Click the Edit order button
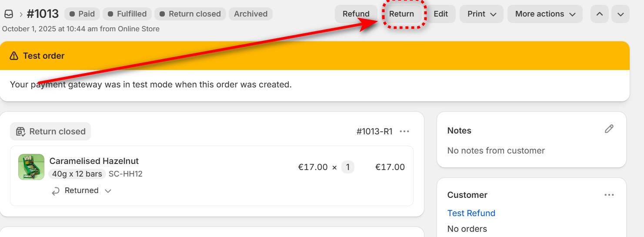644x237 pixels. (x=440, y=14)
